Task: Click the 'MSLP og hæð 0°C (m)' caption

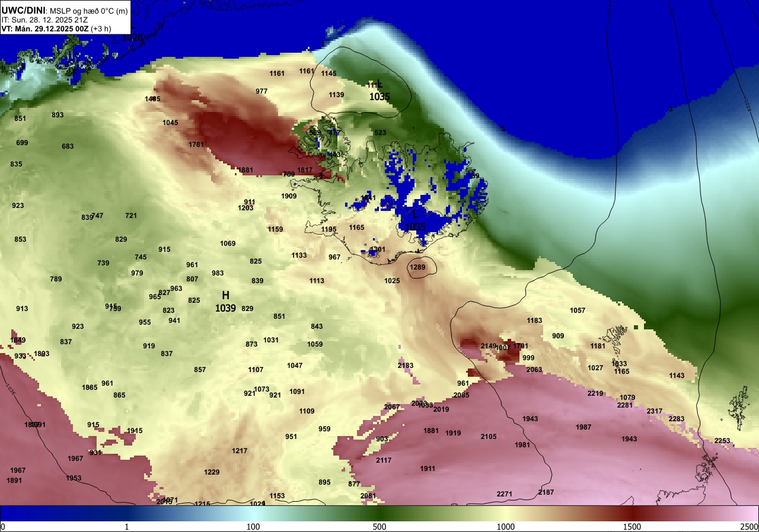Action: 90,10
